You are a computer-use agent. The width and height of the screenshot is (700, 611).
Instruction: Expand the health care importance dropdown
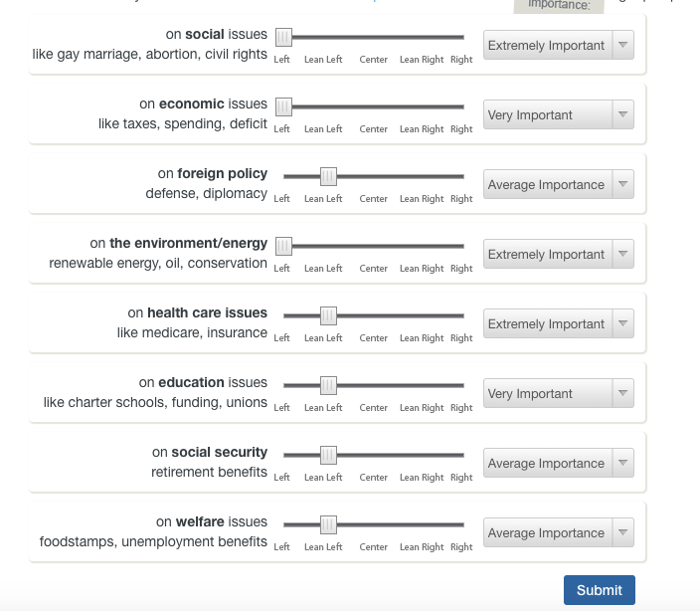click(x=559, y=324)
